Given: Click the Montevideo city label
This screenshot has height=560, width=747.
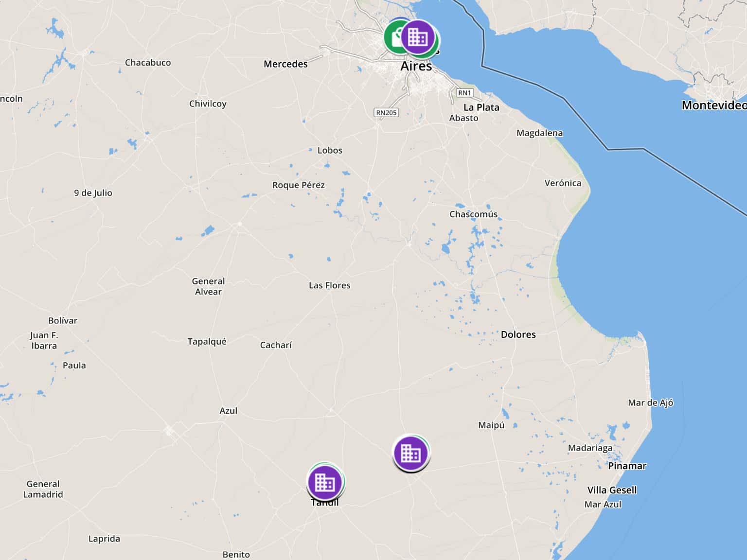Looking at the screenshot, I should (713, 105).
